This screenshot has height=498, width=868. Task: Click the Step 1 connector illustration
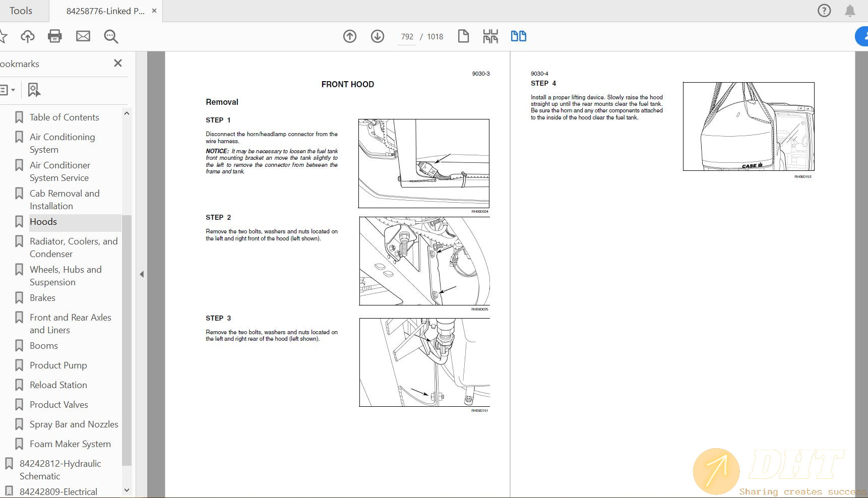pos(423,164)
